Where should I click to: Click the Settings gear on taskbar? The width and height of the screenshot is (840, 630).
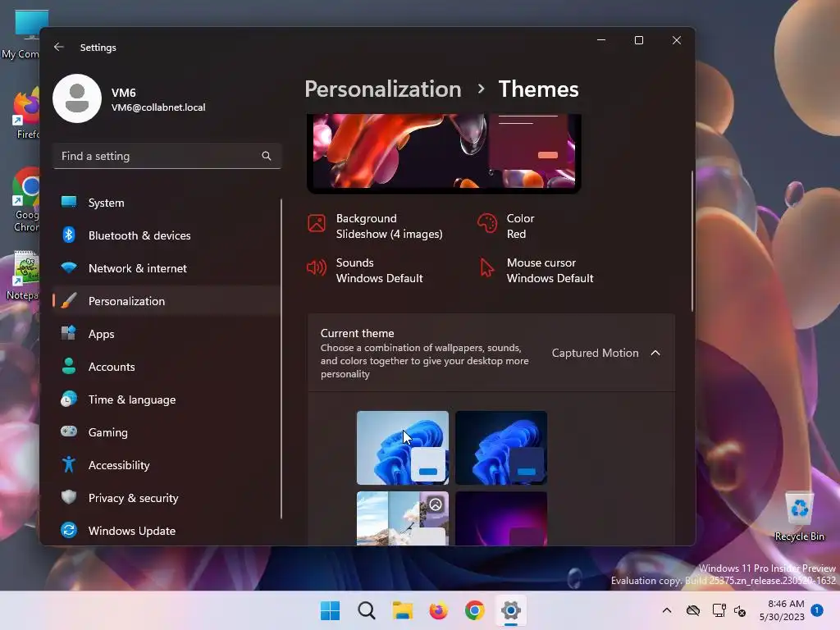[510, 610]
